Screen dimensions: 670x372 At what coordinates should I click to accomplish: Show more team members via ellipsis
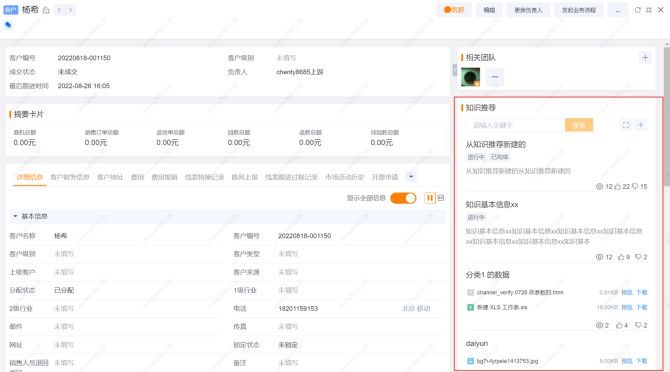click(495, 77)
